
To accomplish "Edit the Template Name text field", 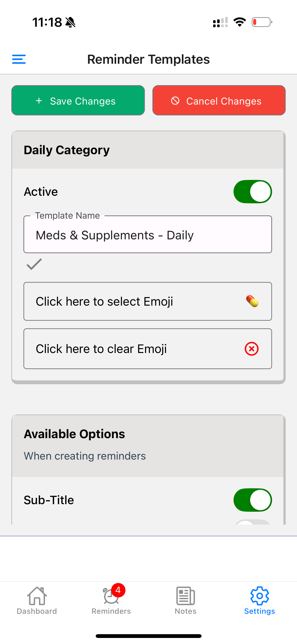I will (x=148, y=235).
